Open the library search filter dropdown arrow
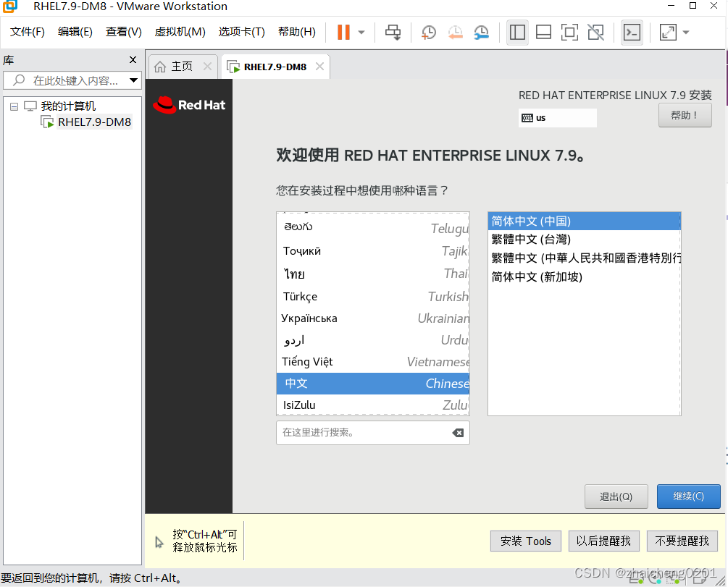728x587 pixels. (134, 80)
